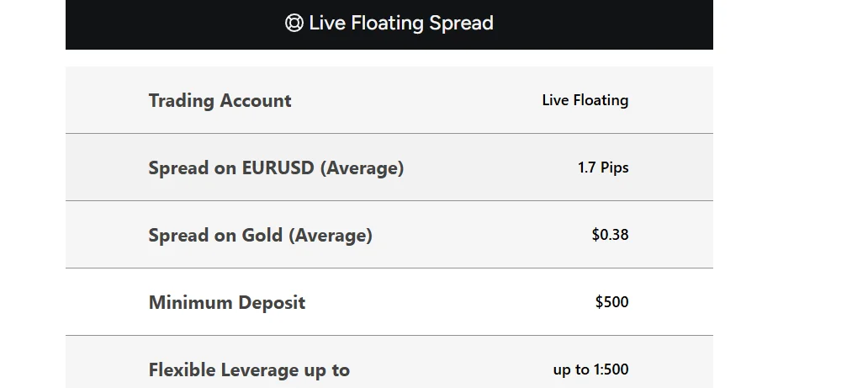Select the $500 minimum deposit value

coord(611,302)
